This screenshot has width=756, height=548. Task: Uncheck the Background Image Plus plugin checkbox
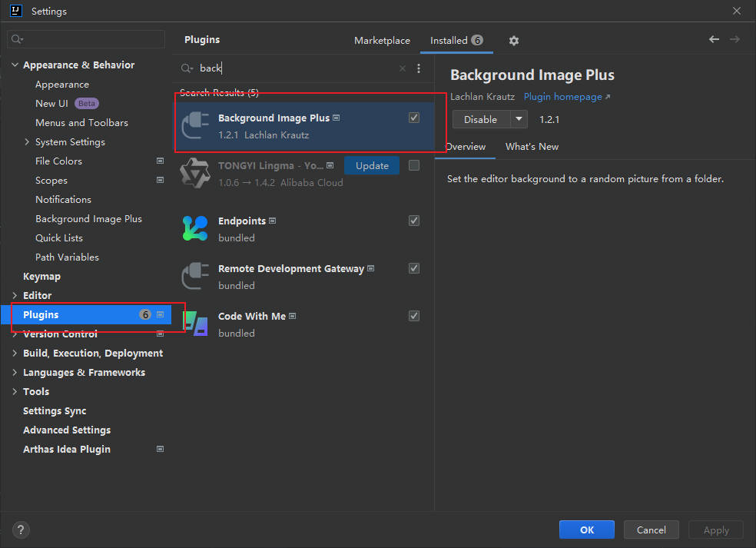coord(413,118)
